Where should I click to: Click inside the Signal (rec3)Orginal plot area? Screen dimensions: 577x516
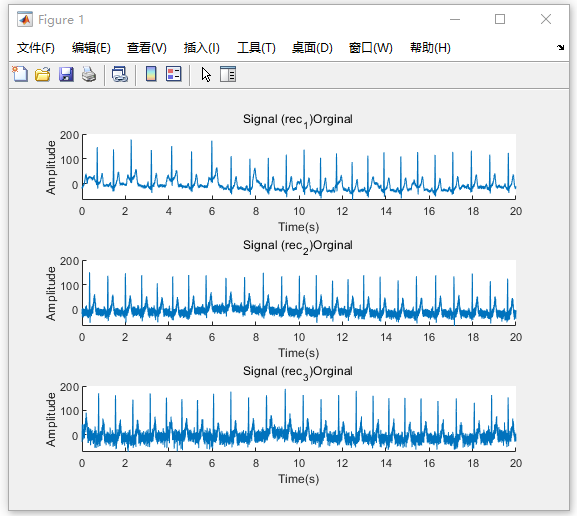(x=299, y=419)
